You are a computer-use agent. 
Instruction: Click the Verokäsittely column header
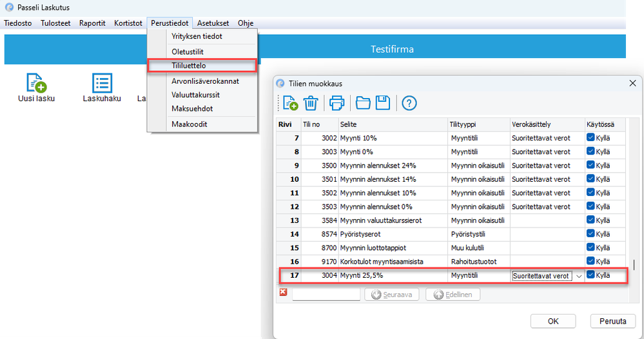[x=547, y=124]
